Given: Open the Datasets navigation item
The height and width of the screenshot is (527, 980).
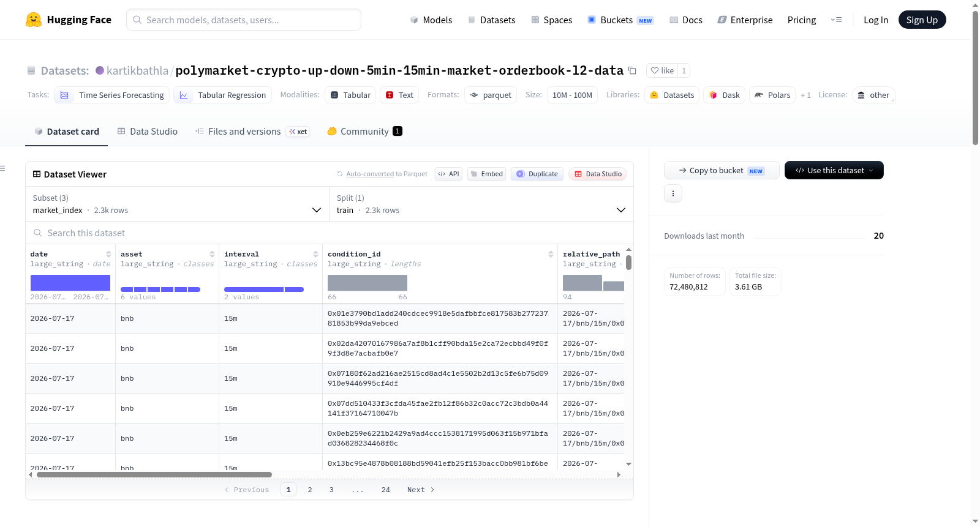Looking at the screenshot, I should 492,20.
